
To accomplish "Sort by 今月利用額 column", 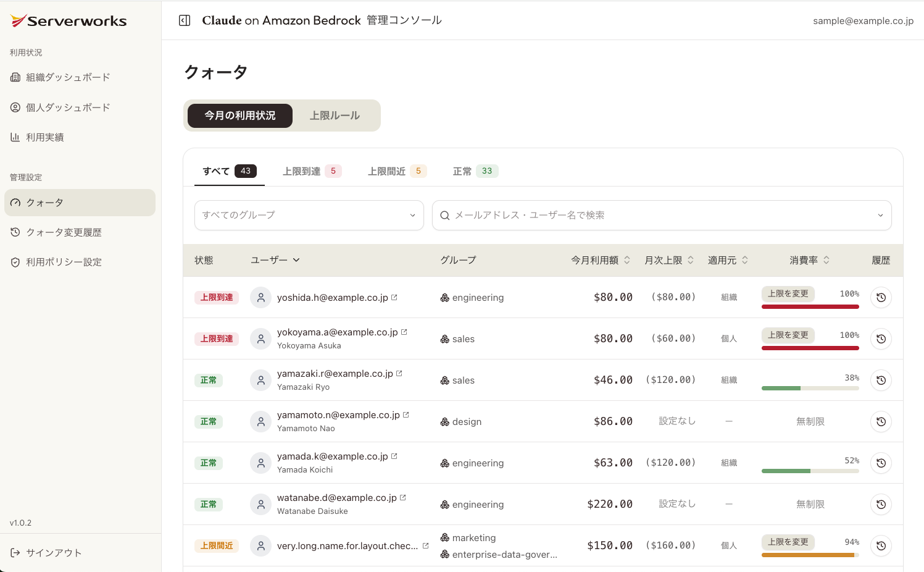I will 601,260.
